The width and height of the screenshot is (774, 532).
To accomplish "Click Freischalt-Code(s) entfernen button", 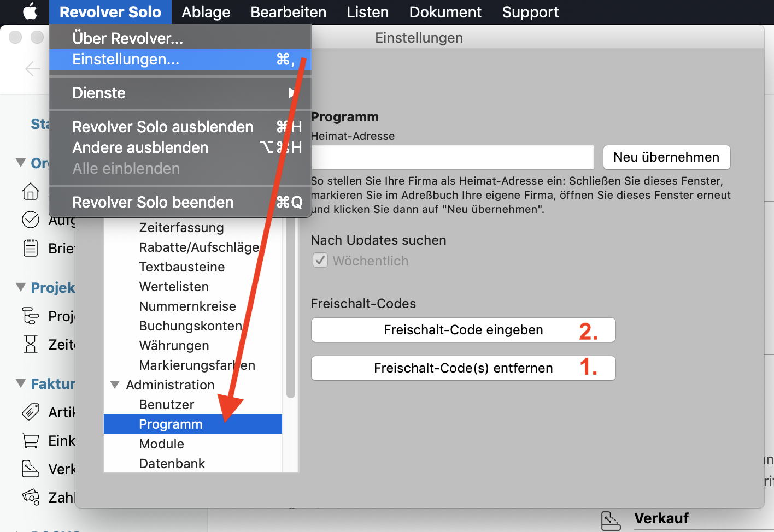I will click(463, 368).
